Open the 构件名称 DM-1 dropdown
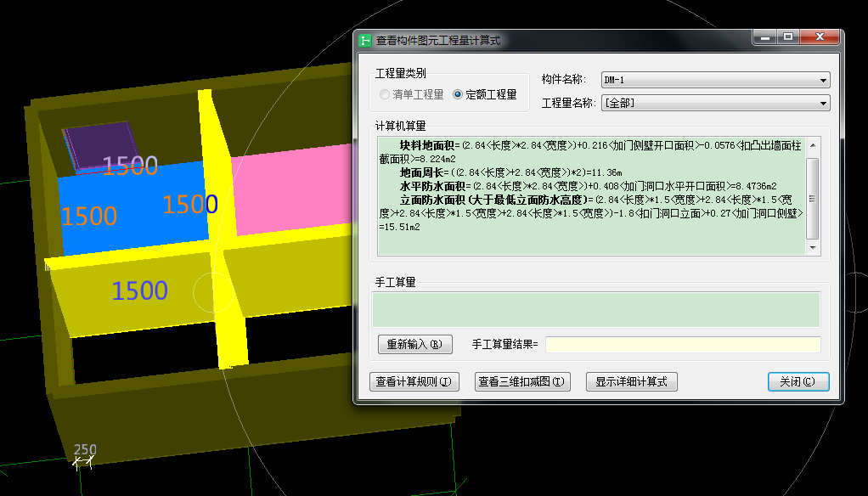The image size is (868, 496). click(715, 80)
